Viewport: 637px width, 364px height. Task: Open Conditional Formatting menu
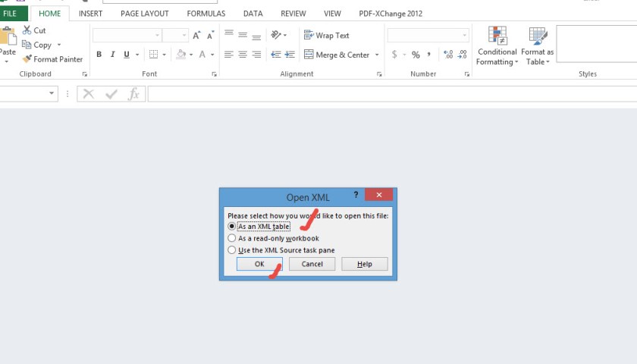497,45
